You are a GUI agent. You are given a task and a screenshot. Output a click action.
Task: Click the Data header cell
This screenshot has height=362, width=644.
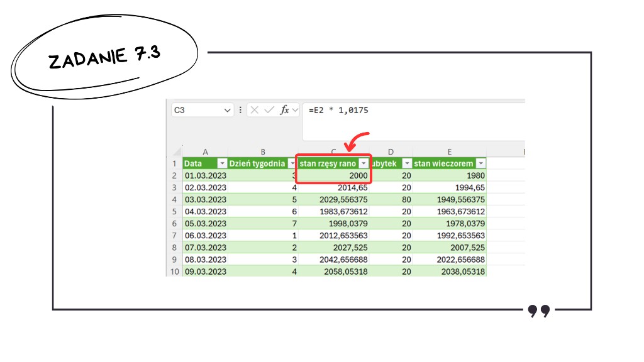pos(205,163)
